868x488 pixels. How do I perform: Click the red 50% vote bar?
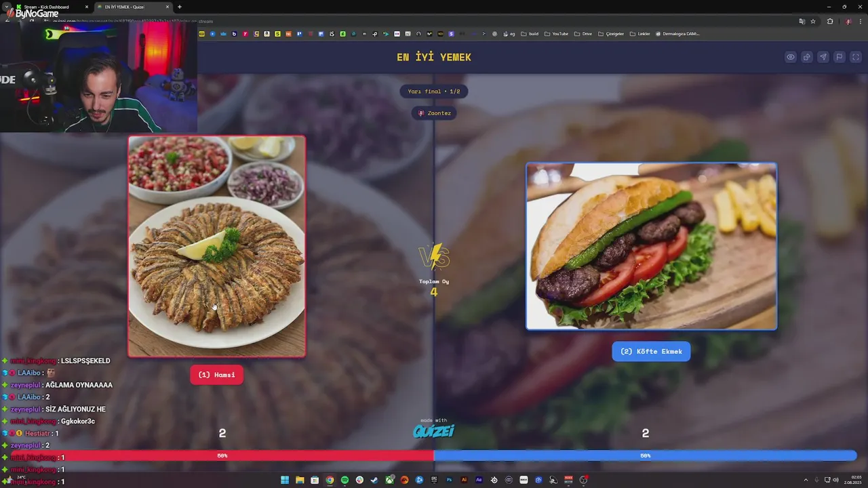coord(222,455)
